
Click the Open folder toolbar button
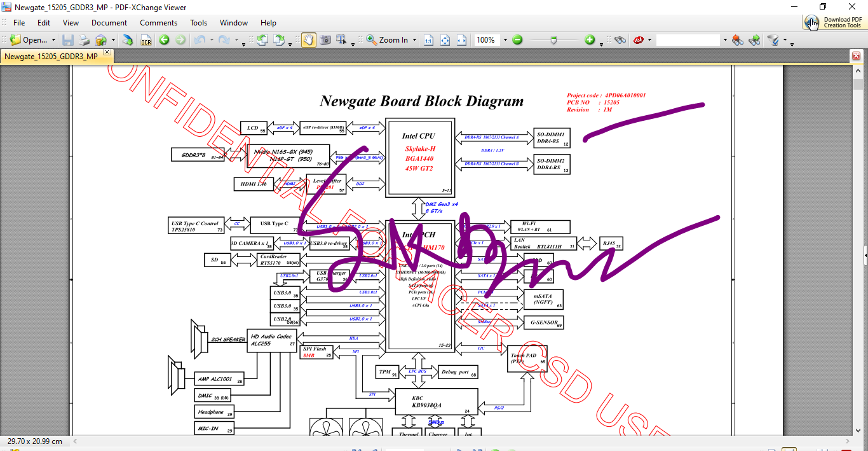tap(29, 40)
